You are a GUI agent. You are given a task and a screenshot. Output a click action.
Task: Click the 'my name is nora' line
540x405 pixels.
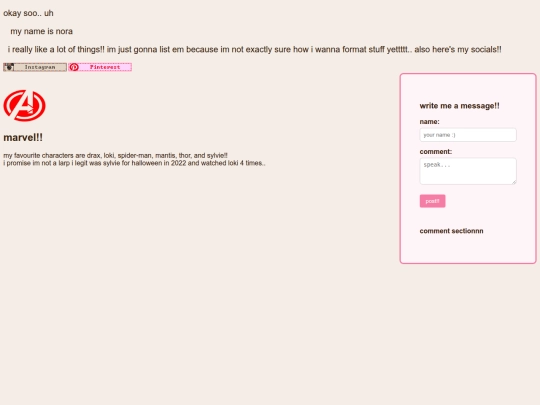tap(41, 31)
